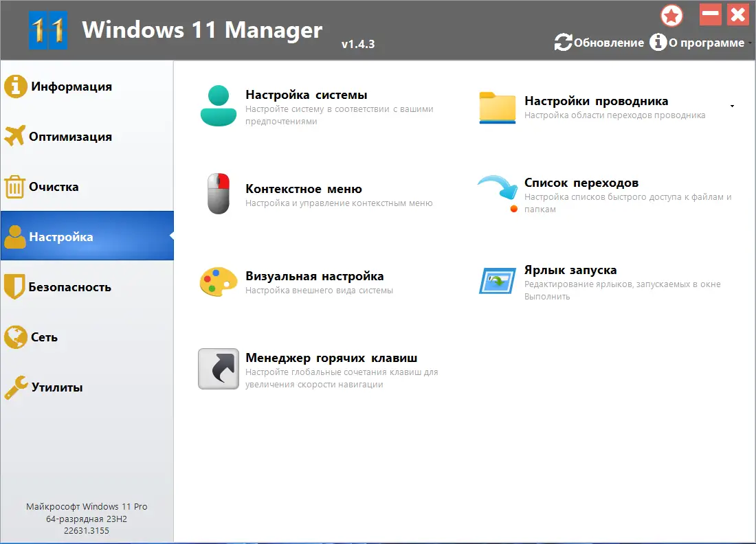
Task: Minimize the Windows 11 Manager window
Action: [x=711, y=15]
